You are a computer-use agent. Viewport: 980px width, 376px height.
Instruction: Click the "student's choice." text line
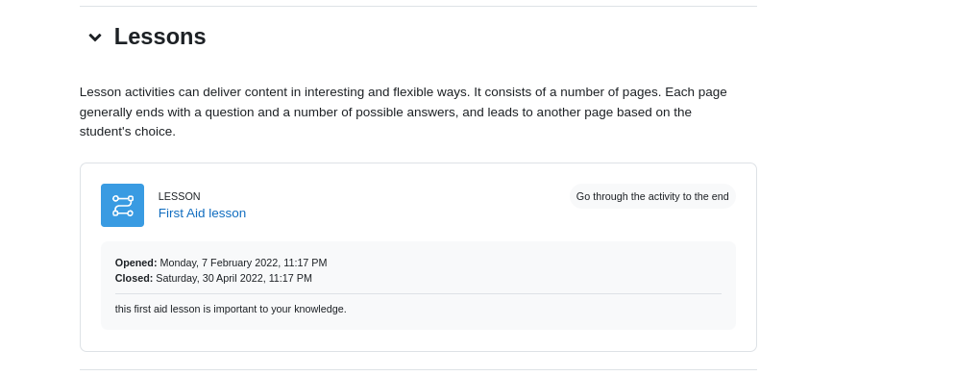128,132
